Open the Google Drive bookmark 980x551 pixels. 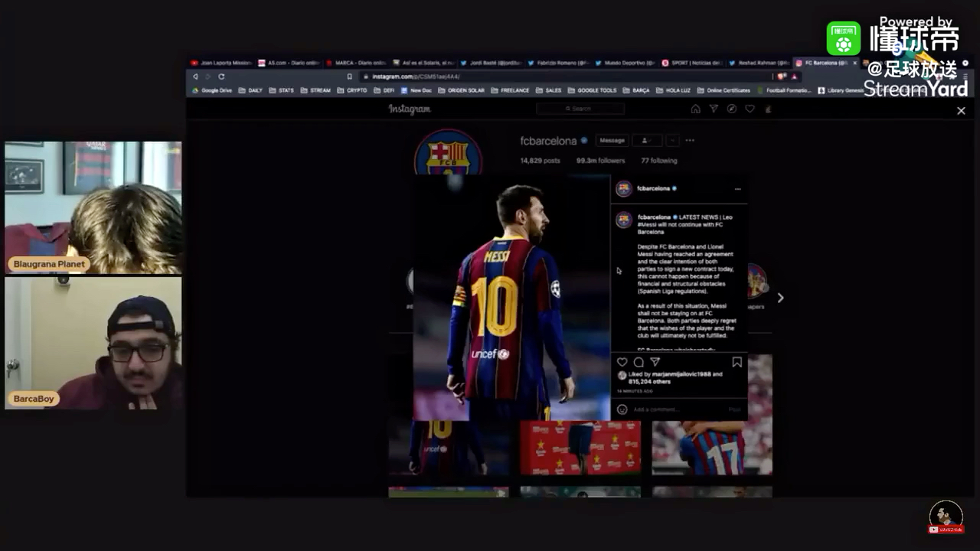pyautogui.click(x=211, y=90)
